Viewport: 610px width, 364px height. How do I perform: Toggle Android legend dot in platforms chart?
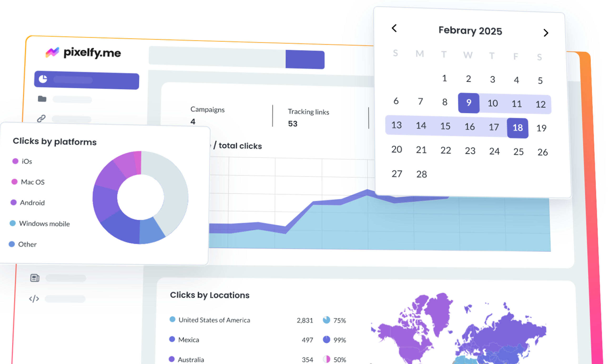14,202
